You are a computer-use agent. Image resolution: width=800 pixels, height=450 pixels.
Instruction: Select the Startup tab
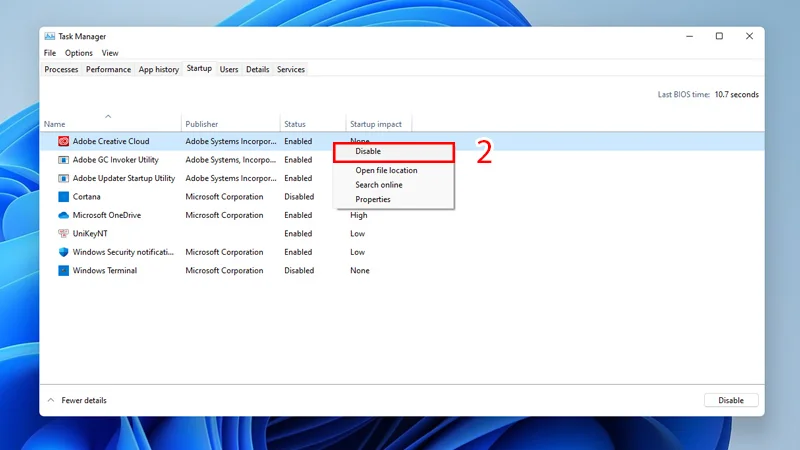(199, 68)
